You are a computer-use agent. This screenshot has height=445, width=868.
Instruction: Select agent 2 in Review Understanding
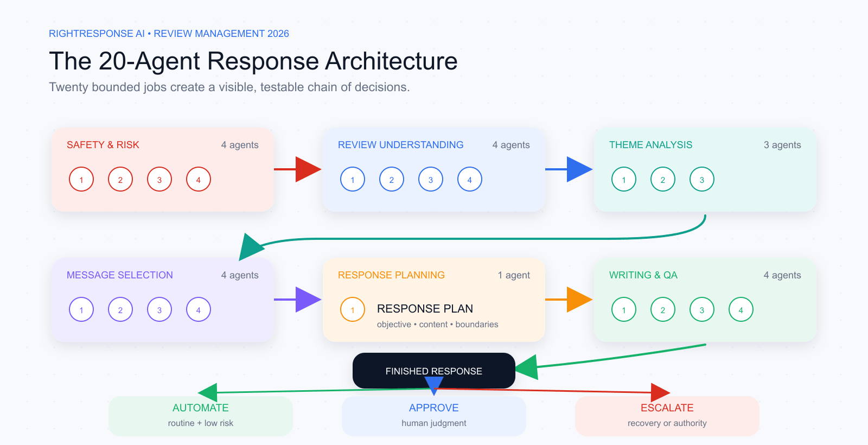[x=392, y=180]
